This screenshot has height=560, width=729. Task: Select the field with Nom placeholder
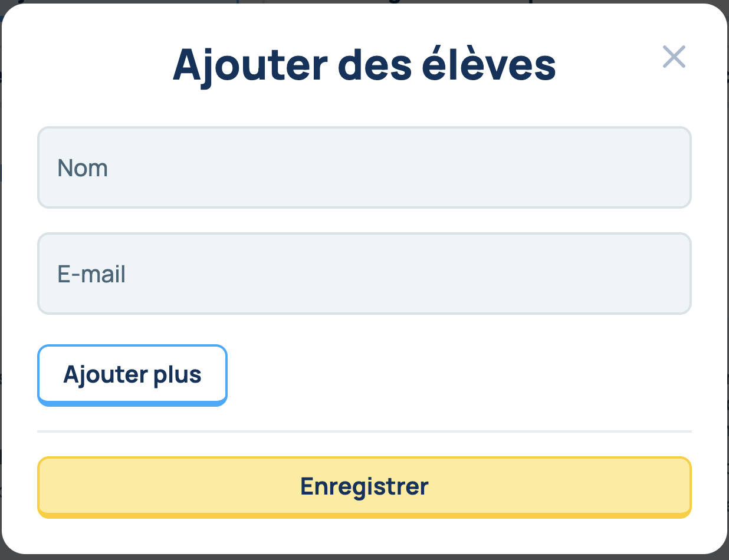pyautogui.click(x=364, y=168)
